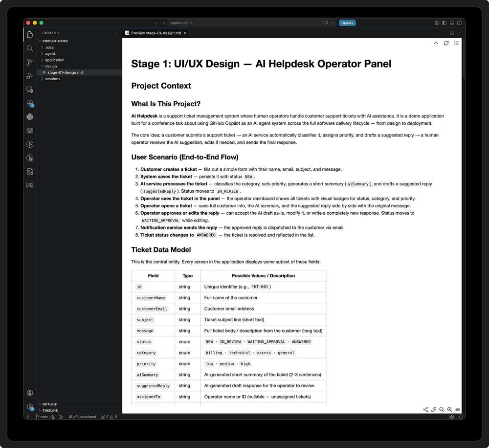489x448 pixels.
Task: Open the Explorer view in activity bar
Action: tap(30, 35)
